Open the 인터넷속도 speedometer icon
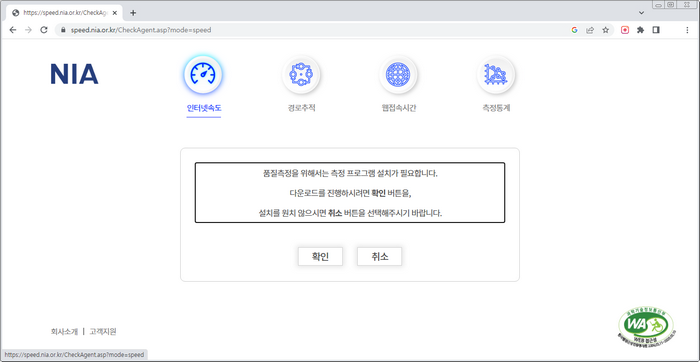 pyautogui.click(x=203, y=75)
